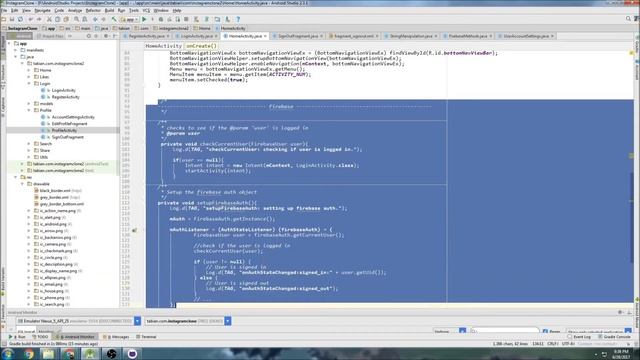640x360 pixels.
Task: Switch to StringManipulation.java tab
Action: [x=411, y=36]
